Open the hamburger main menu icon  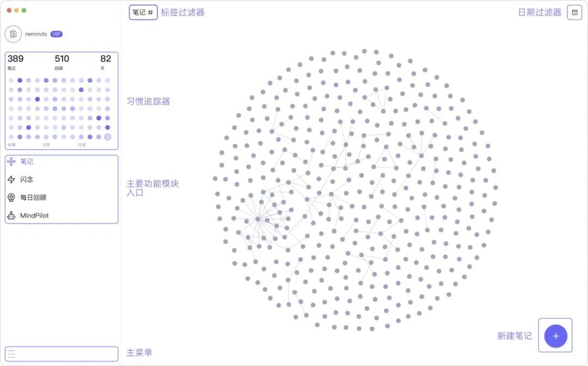(x=11, y=353)
